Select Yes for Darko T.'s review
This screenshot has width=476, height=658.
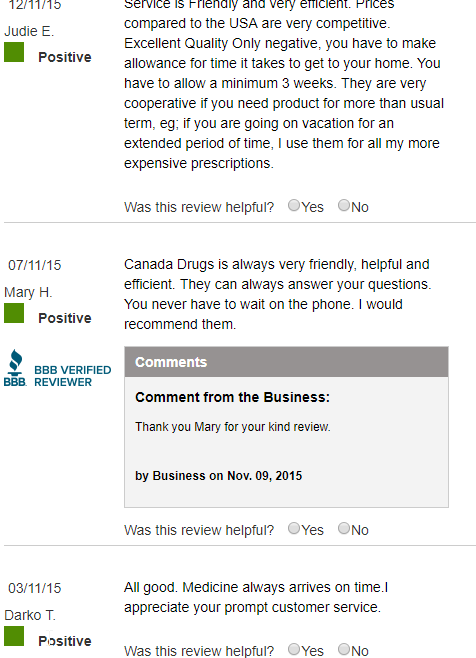coord(294,649)
